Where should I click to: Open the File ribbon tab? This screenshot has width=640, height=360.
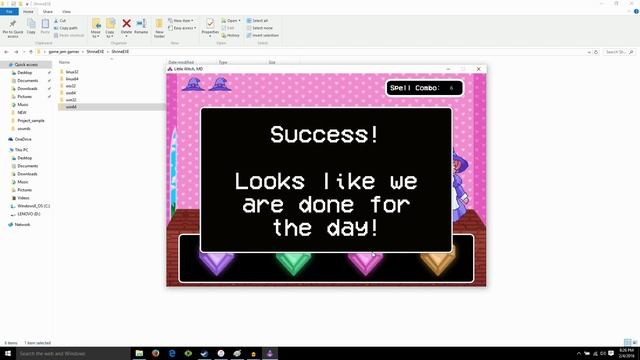(9, 11)
